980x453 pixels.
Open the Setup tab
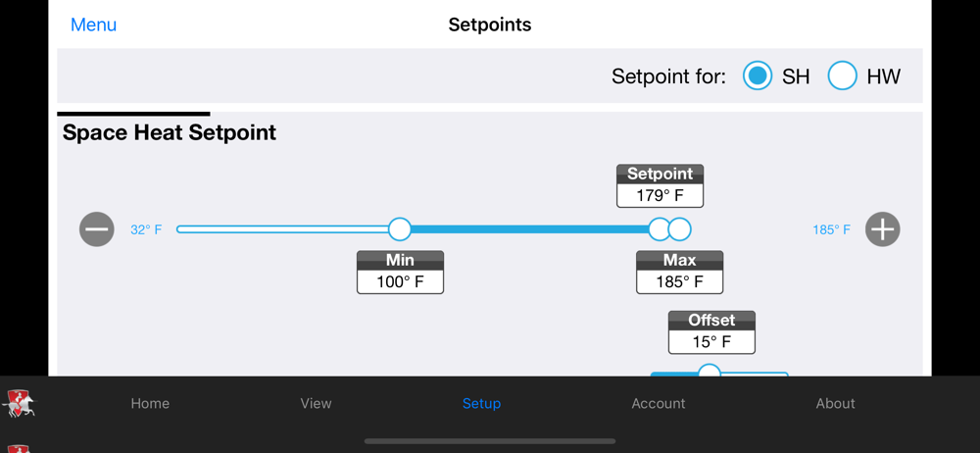click(x=481, y=403)
